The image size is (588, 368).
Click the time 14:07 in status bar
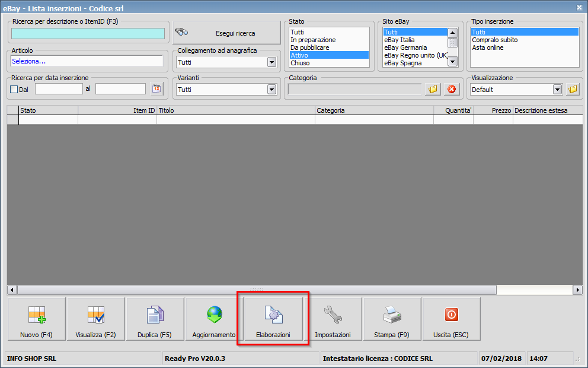(x=538, y=359)
